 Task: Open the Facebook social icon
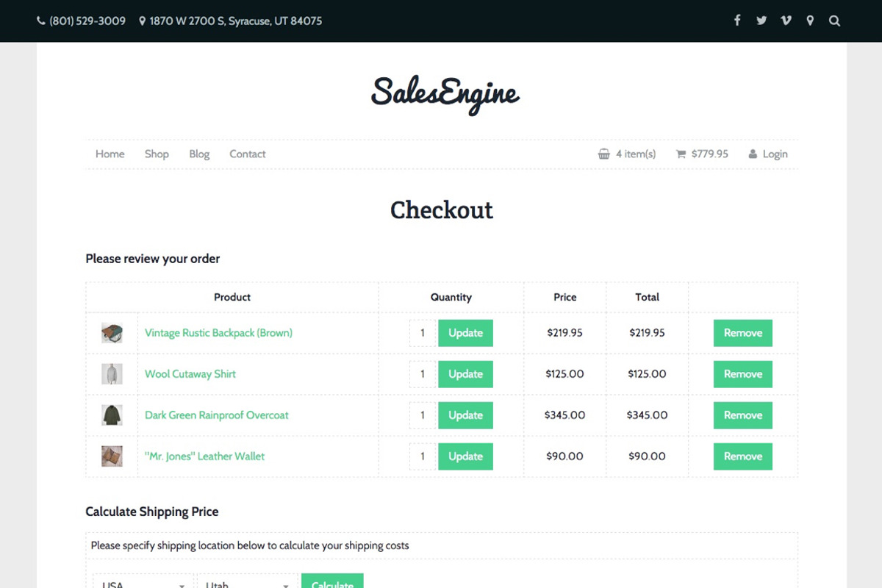click(737, 21)
